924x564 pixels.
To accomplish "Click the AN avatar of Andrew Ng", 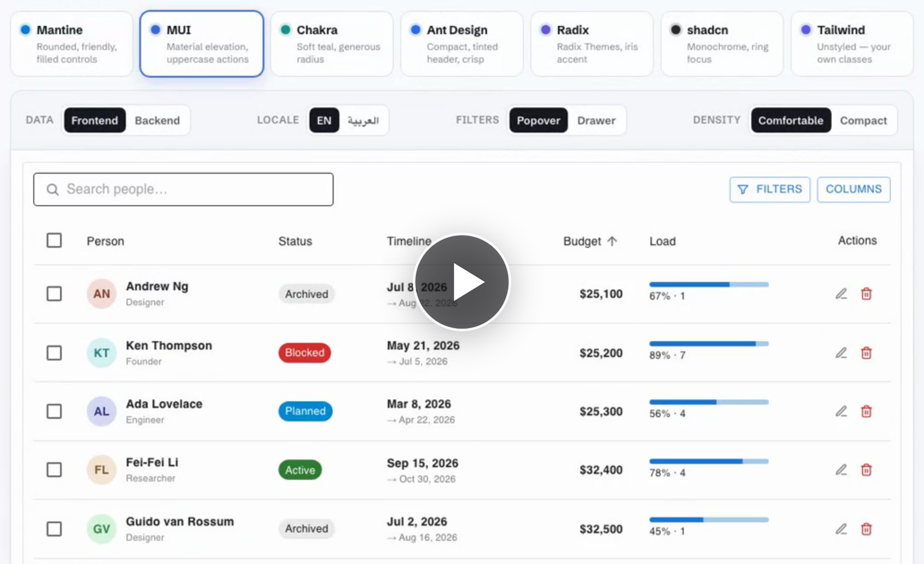I will tap(102, 294).
